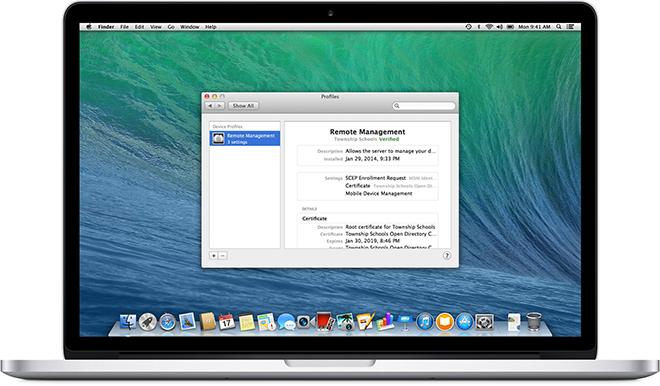Remove the selected profile with minus button
Viewport: 660px width, 386px height.
point(223,256)
